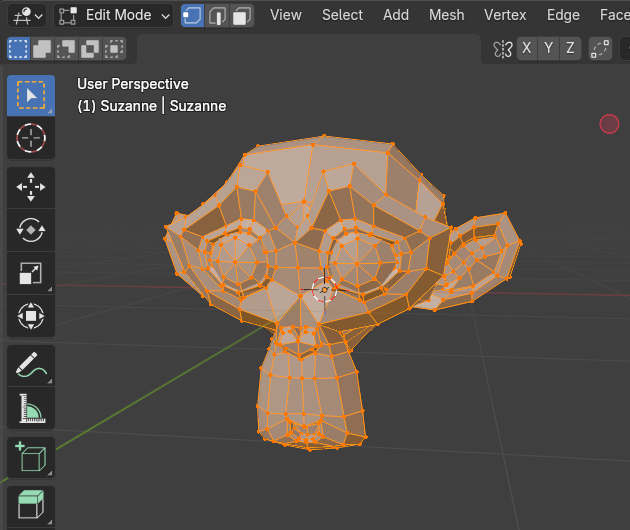Screen dimensions: 630x530
Task: Choose intersect selection mode
Action: point(115,49)
